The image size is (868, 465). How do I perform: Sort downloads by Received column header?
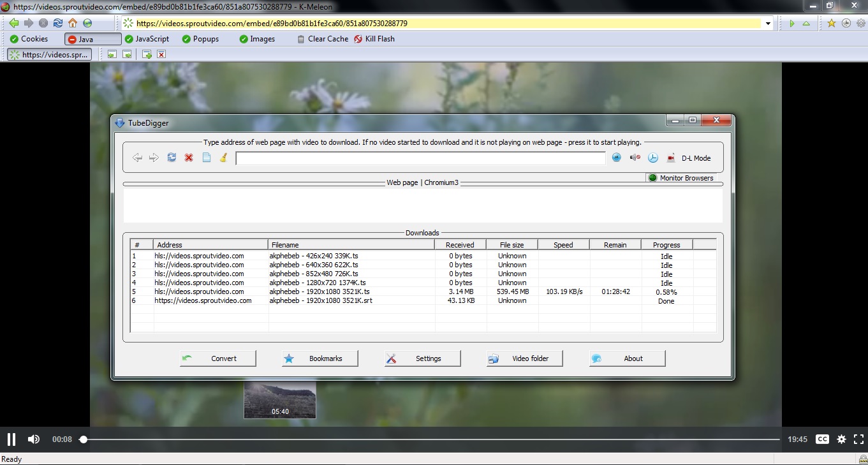click(x=460, y=245)
